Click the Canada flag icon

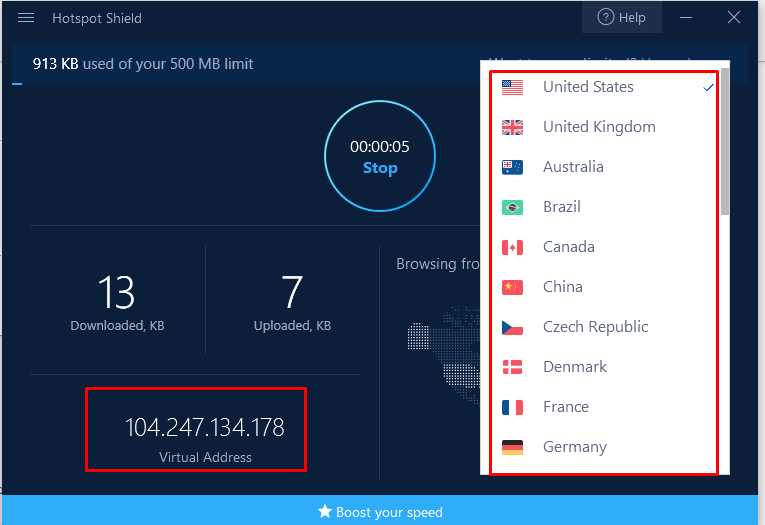point(512,247)
